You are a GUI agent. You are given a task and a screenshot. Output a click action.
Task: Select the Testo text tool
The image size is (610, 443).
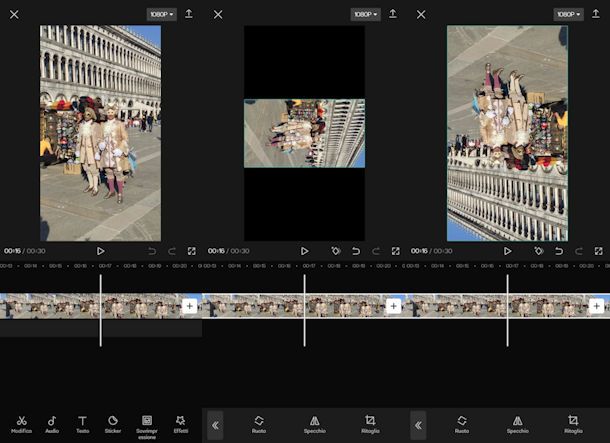click(82, 424)
